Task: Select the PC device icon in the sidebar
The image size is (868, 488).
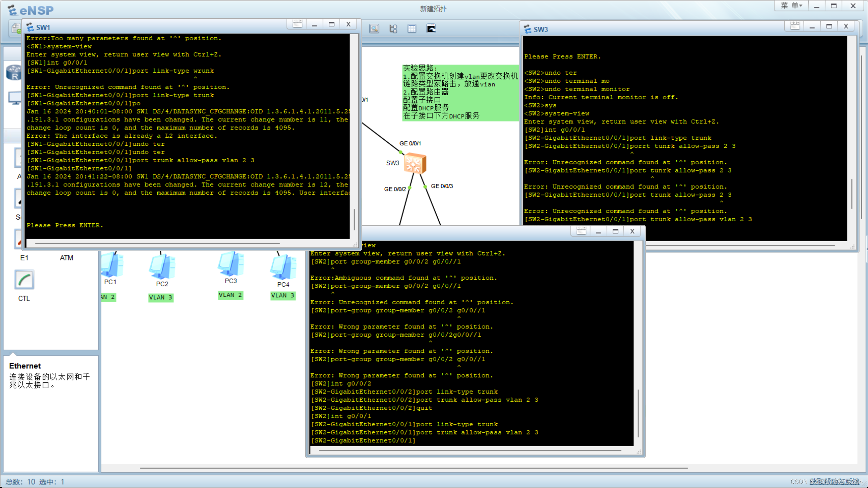Action: point(14,98)
